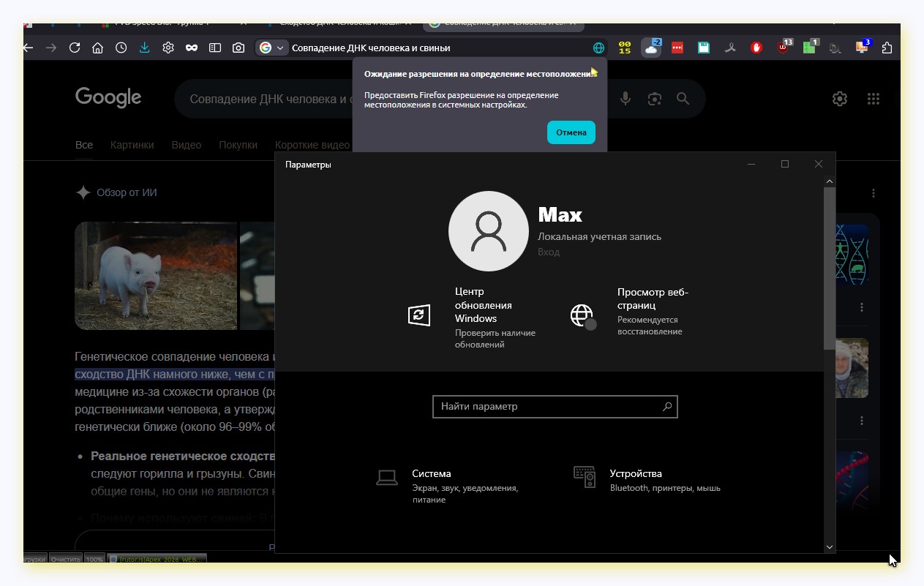This screenshot has height=586, width=924.
Task: Click the Найти параметр search field
Action: pyautogui.click(x=547, y=407)
